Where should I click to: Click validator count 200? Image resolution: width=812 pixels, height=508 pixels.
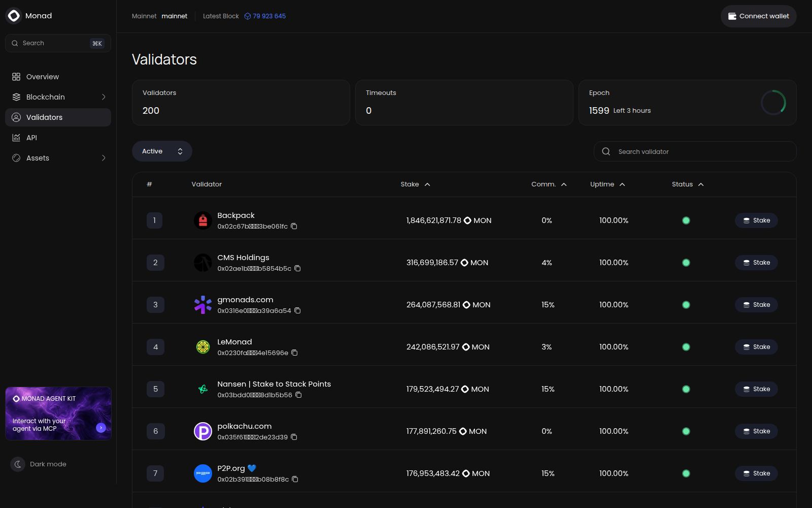click(151, 111)
